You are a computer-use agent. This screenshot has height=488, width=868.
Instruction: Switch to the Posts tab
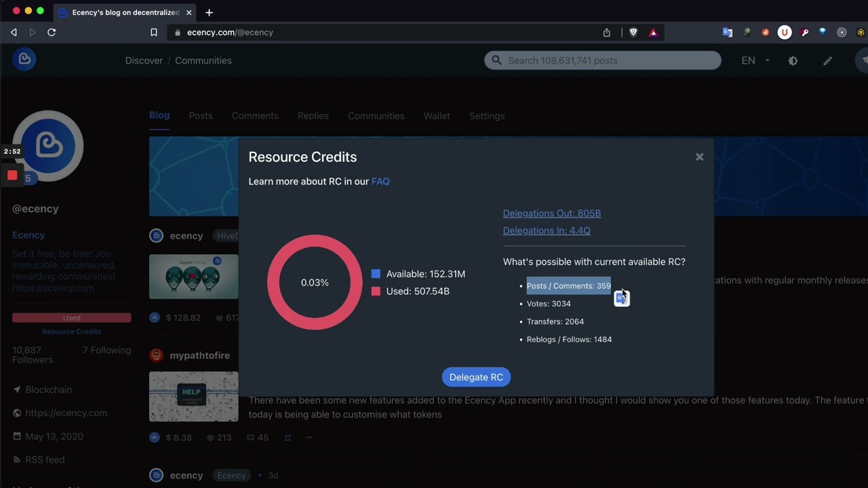coord(201,116)
